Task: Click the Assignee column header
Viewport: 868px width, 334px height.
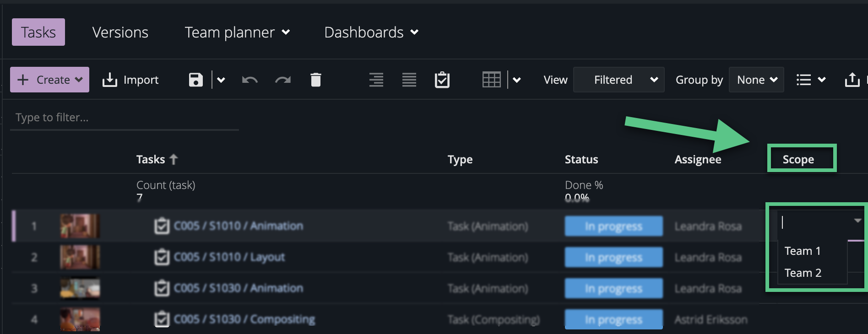Action: 698,159
